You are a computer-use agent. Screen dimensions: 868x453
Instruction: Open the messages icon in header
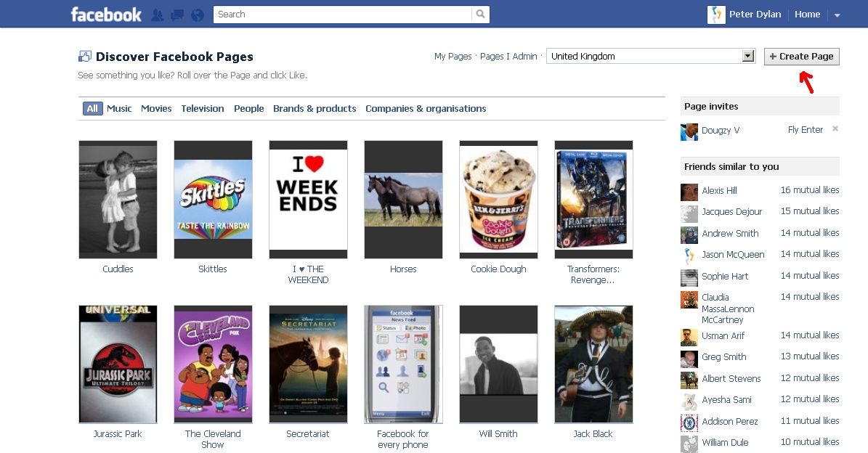(x=177, y=15)
